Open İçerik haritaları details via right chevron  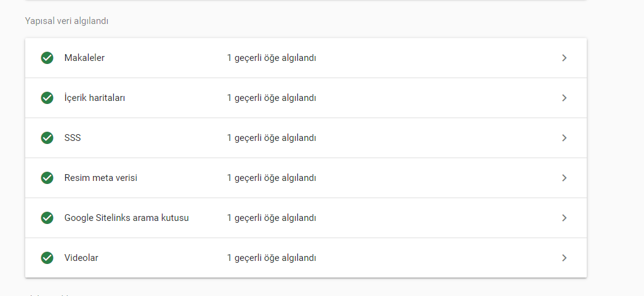coord(565,98)
